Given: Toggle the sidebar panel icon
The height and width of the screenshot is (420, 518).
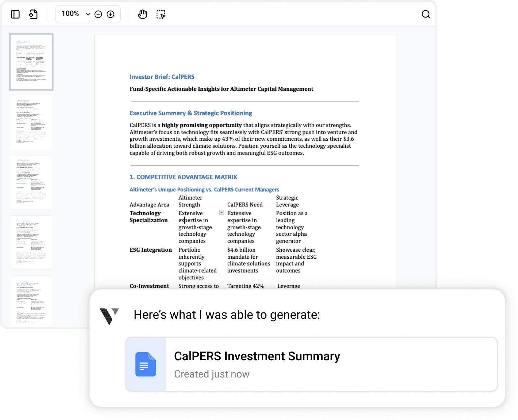Looking at the screenshot, I should point(15,14).
